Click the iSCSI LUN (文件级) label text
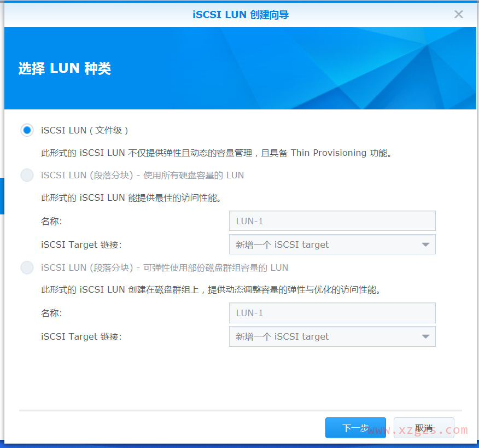479x448 pixels. (85, 130)
